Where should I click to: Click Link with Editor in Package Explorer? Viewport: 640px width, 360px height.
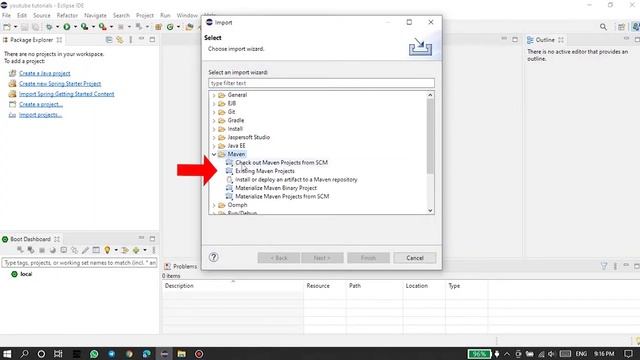[120, 40]
